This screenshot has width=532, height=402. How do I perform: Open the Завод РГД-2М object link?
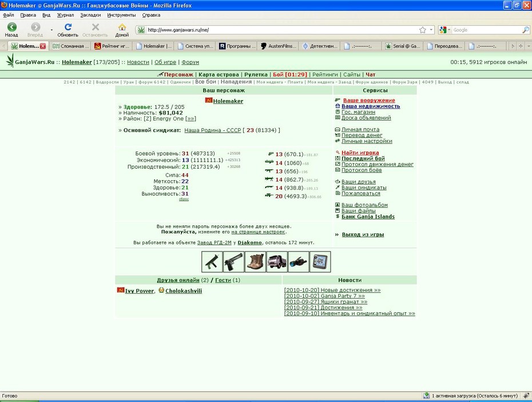pos(214,242)
